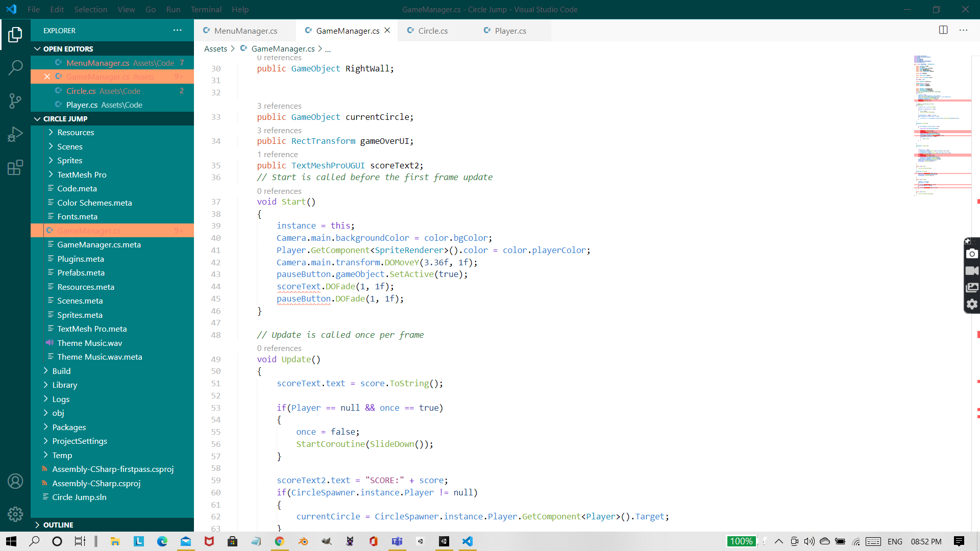Screen dimensions: 980x551
Task: Close the GameManager.cs editor tab
Action: 387,31
